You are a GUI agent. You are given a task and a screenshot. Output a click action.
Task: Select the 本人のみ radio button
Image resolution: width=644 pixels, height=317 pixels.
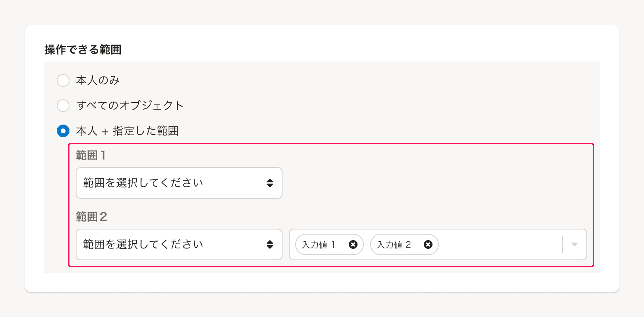[63, 80]
